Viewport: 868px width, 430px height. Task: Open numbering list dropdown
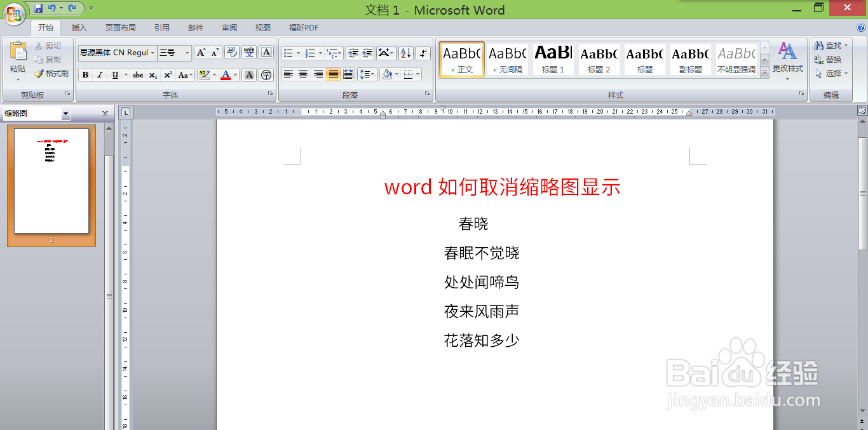pyautogui.click(x=320, y=53)
